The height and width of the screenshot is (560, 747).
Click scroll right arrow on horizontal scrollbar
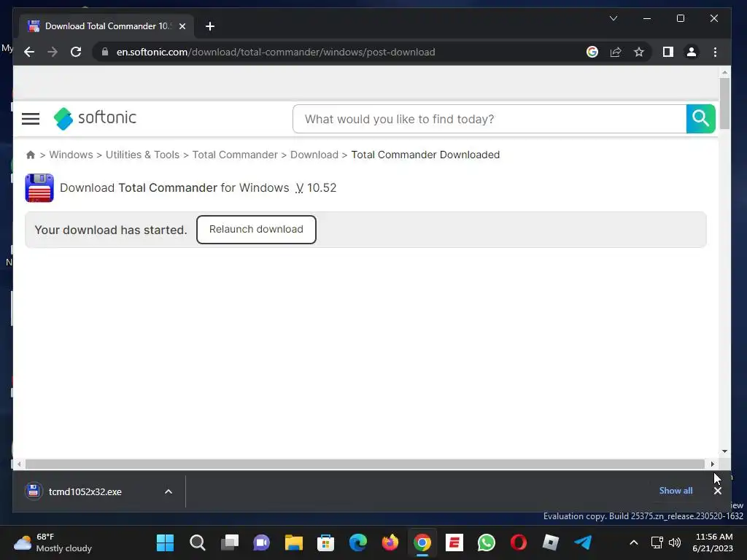pos(712,464)
